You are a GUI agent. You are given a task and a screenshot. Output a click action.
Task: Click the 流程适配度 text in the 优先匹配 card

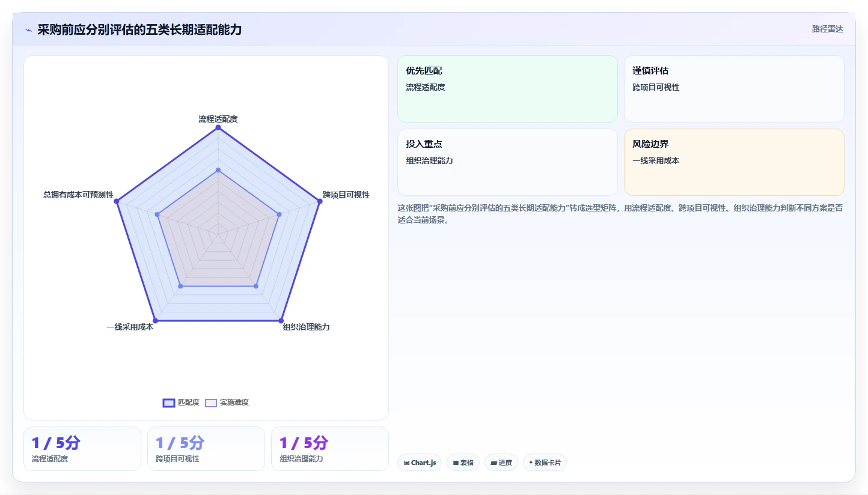click(x=426, y=87)
